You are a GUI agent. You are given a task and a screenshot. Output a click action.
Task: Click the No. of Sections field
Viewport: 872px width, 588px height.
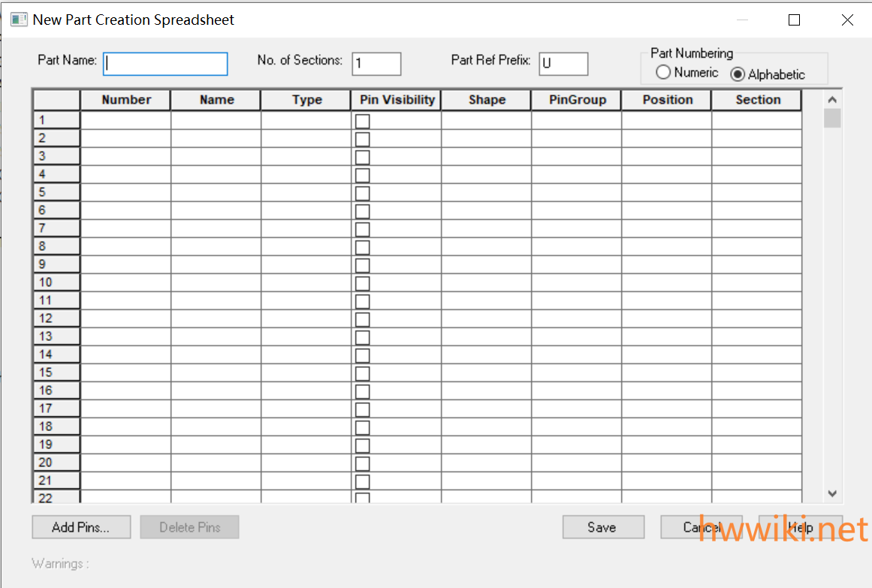pos(376,64)
